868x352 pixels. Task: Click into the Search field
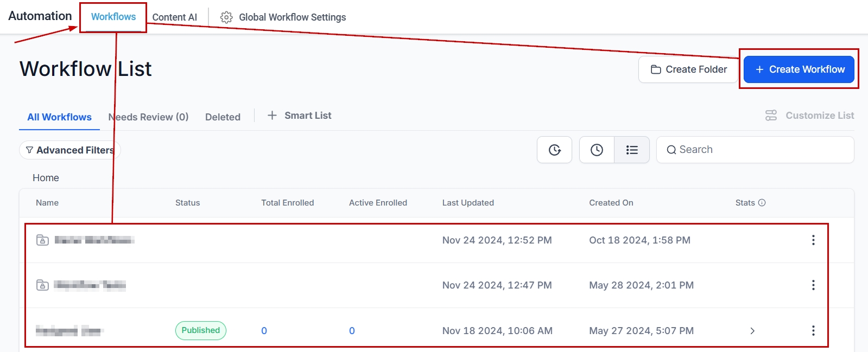point(760,150)
